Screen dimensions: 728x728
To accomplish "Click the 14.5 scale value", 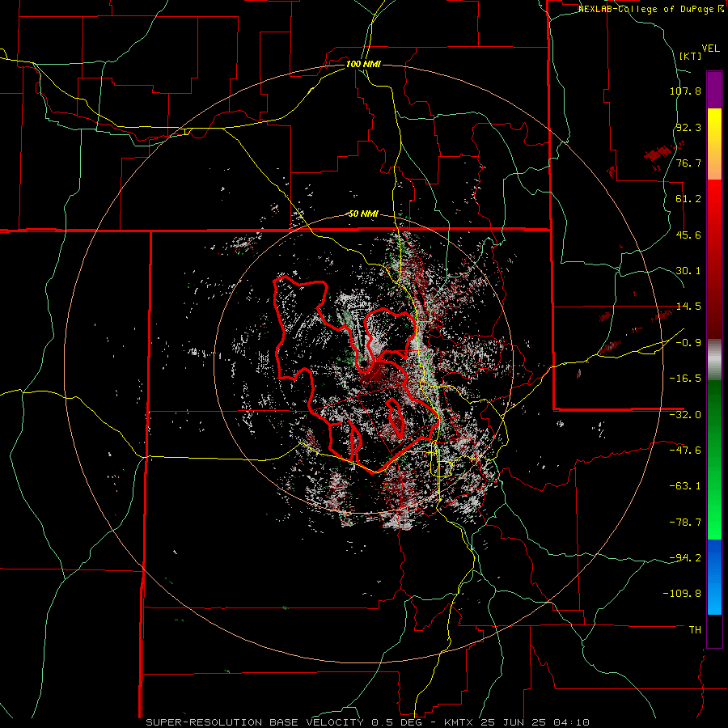I will tap(688, 307).
